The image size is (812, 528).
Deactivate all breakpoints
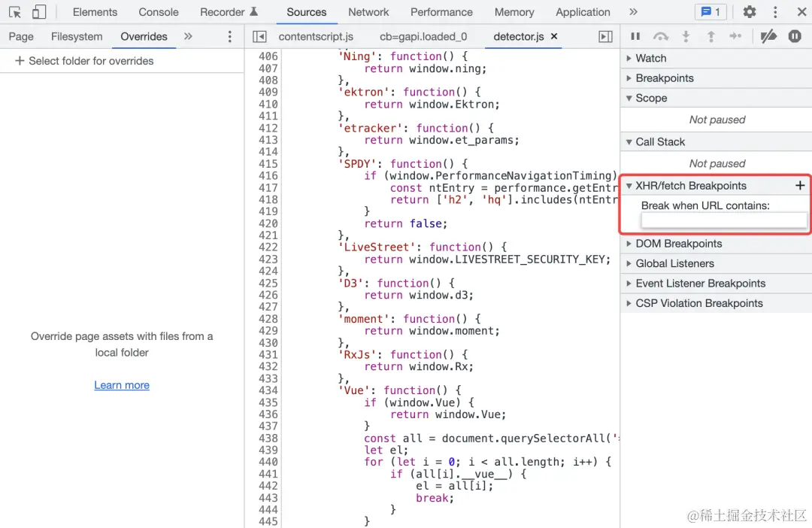click(768, 36)
